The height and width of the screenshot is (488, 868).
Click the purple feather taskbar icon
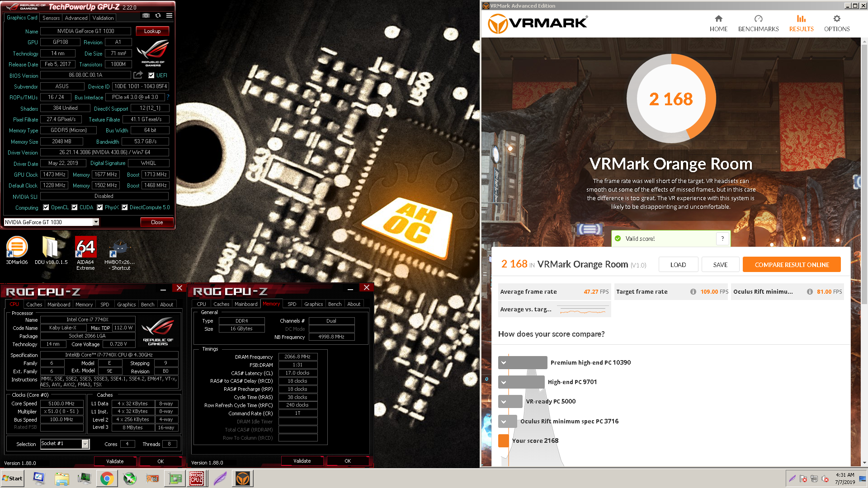pyautogui.click(x=220, y=479)
